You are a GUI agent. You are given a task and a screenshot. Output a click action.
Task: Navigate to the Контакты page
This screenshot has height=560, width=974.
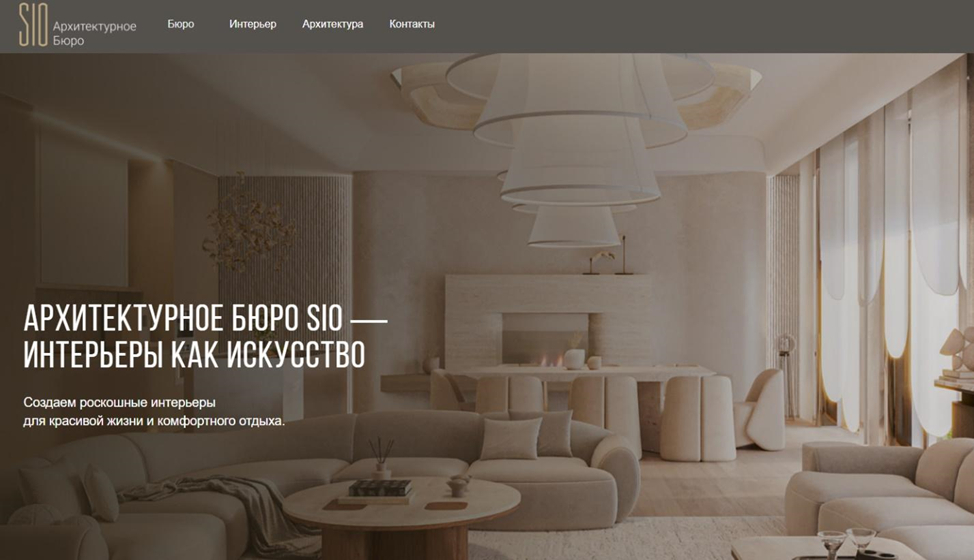(412, 24)
